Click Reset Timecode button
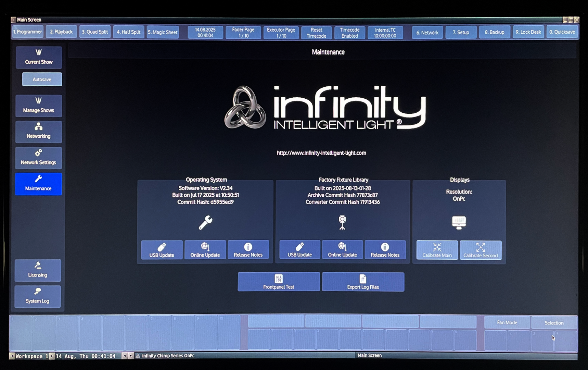 pos(317,33)
